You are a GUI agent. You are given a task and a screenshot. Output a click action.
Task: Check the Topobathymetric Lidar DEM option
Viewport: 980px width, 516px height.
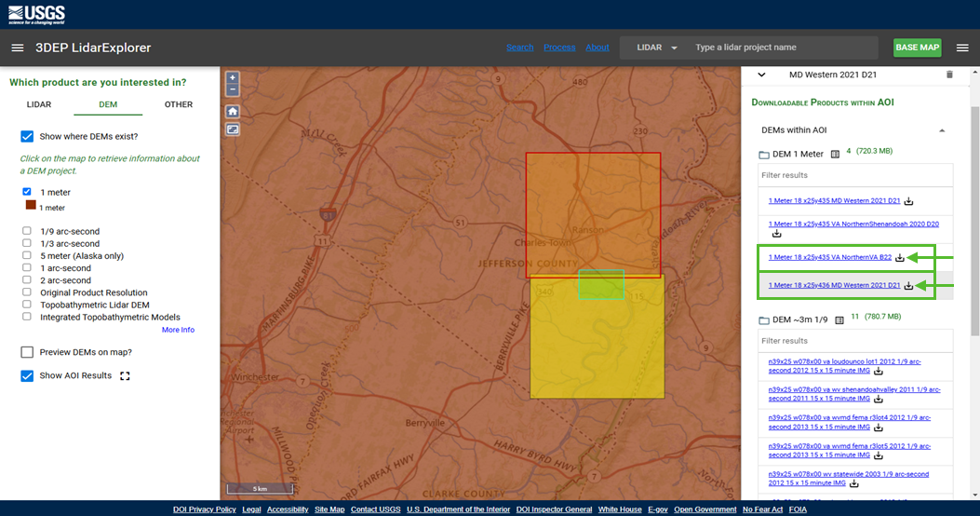click(27, 304)
